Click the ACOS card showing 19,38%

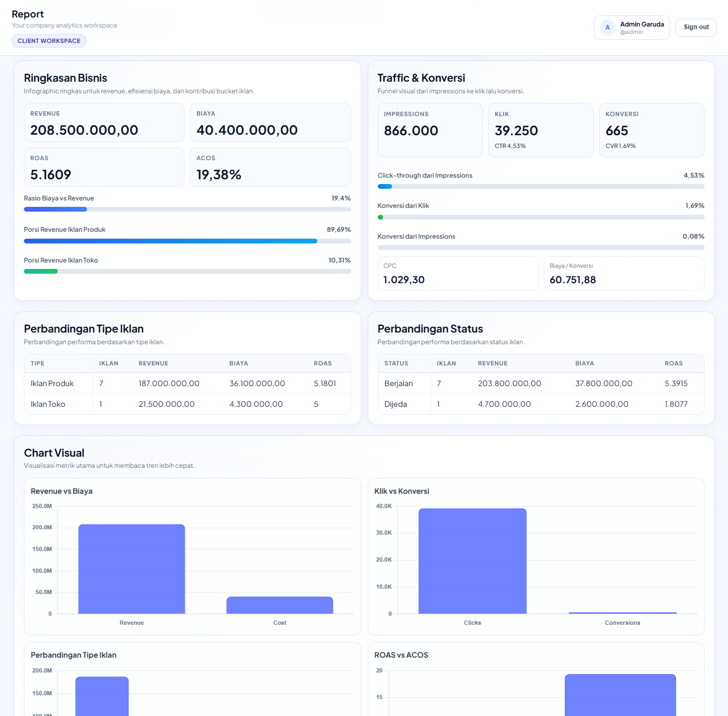271,167
